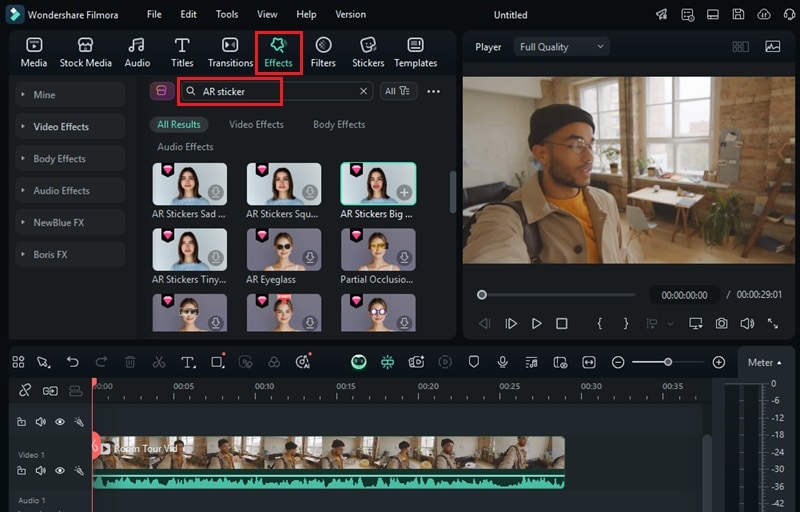Toggle the green snapping magnet icon
The width and height of the screenshot is (800, 512).
tap(387, 362)
